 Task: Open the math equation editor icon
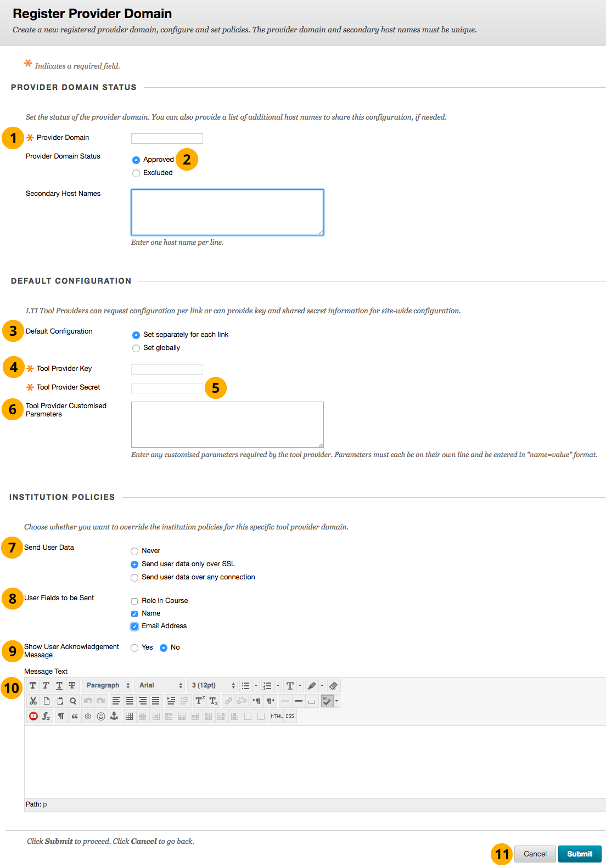coord(47,716)
